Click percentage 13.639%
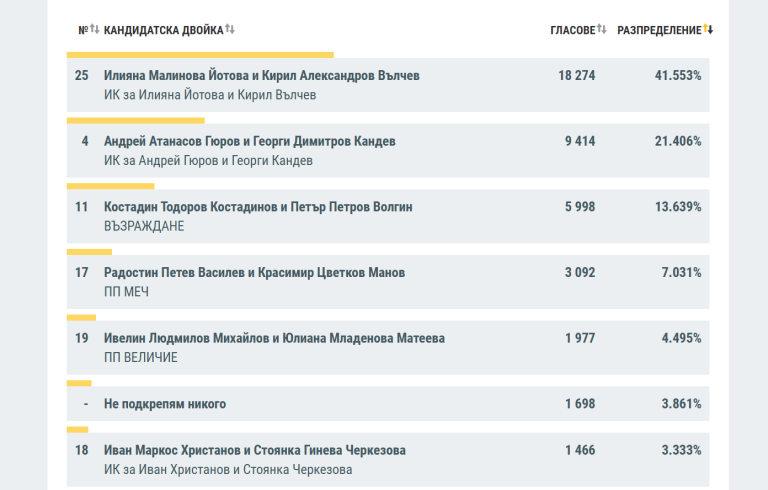 click(x=678, y=207)
